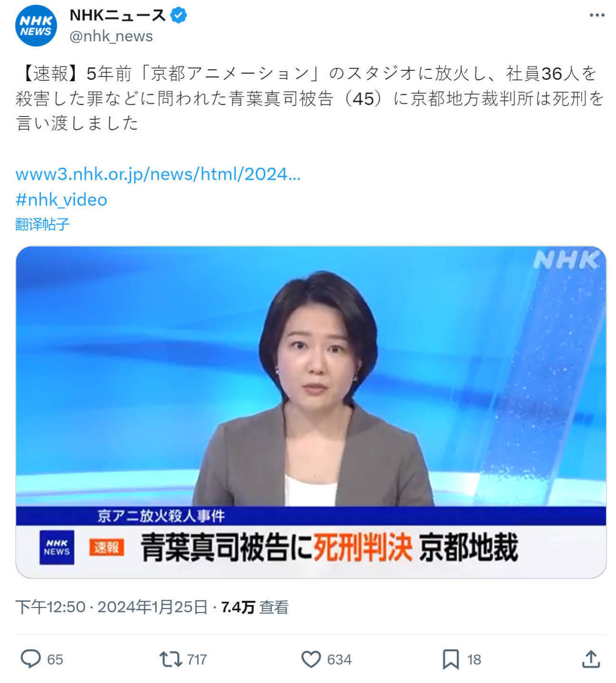Click the 717 repost count
This screenshot has width=616, height=683.
[x=197, y=659]
